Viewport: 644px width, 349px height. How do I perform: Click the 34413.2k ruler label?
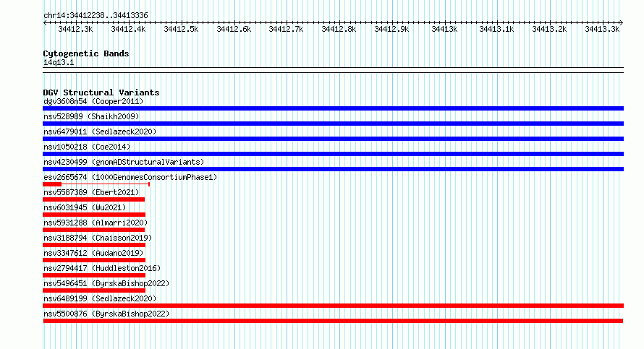click(x=549, y=29)
